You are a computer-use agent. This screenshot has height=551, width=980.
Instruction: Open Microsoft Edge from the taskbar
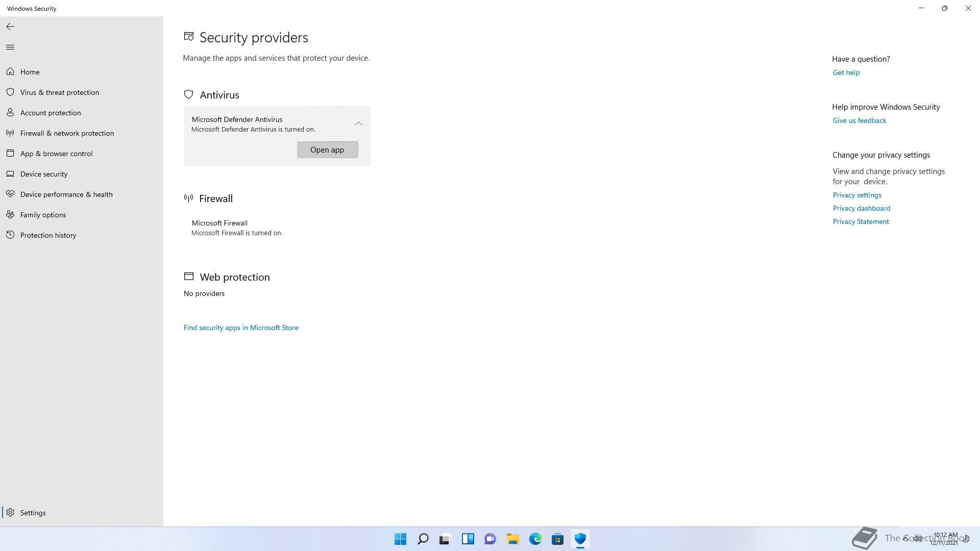pos(535,539)
